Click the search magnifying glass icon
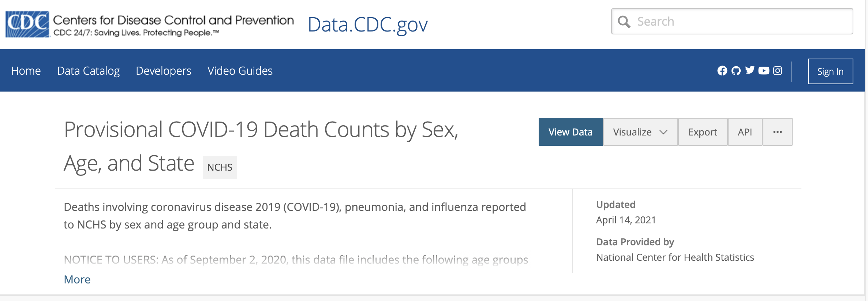The image size is (868, 301). (624, 22)
